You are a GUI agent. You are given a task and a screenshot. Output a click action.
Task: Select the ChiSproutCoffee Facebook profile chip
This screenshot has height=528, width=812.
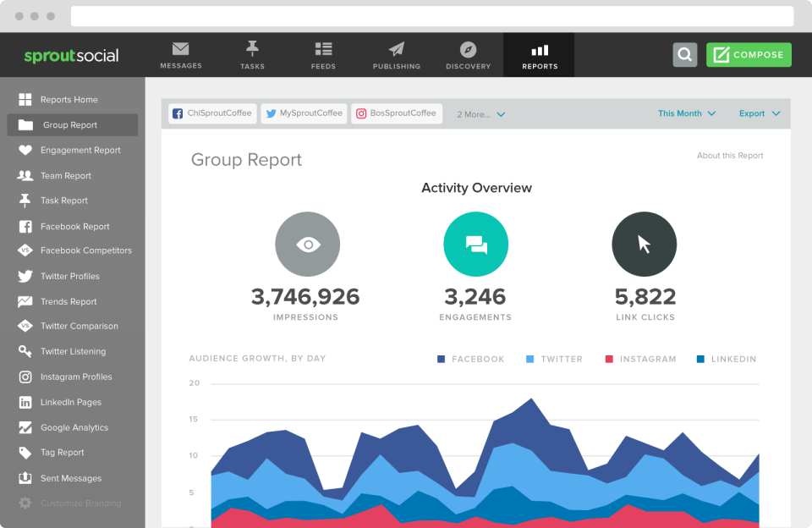pos(212,113)
